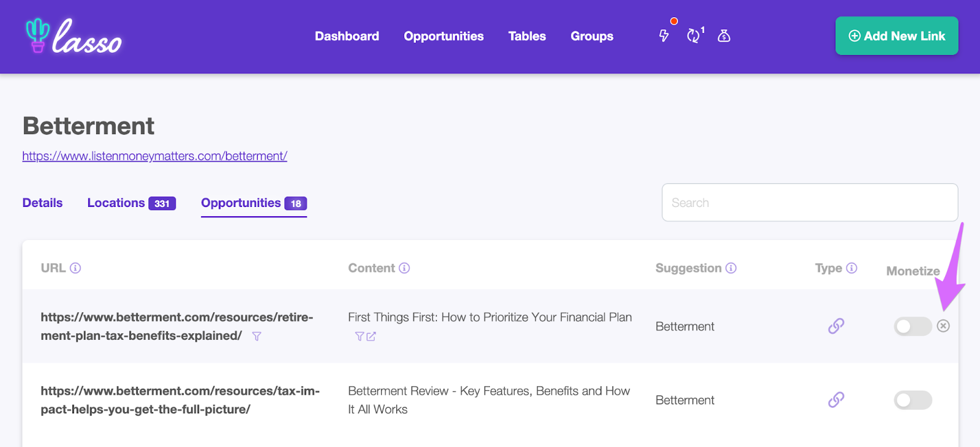The image size is (980, 447).
Task: Dismiss the retirement-plan opportunity with X icon
Action: coord(943,326)
